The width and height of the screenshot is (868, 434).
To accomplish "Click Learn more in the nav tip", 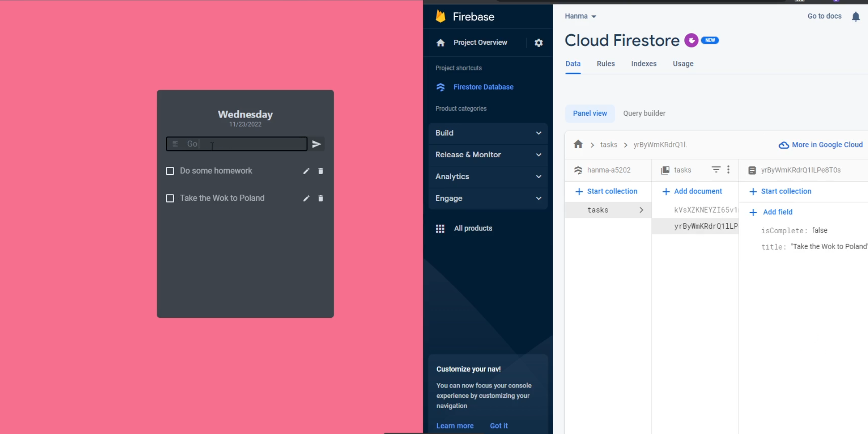I will [455, 426].
